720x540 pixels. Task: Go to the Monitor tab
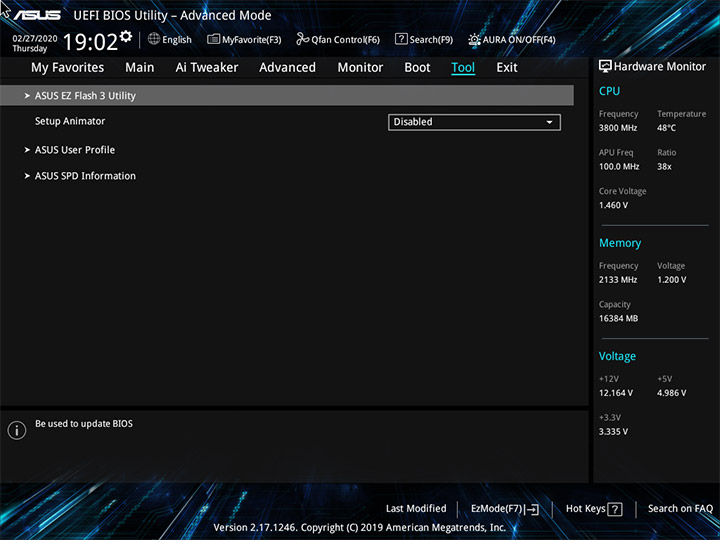point(360,68)
